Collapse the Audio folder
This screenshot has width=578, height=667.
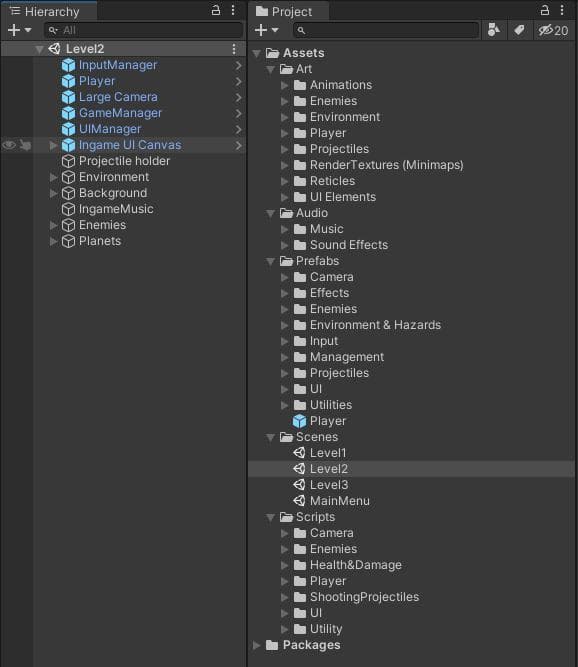(x=270, y=214)
